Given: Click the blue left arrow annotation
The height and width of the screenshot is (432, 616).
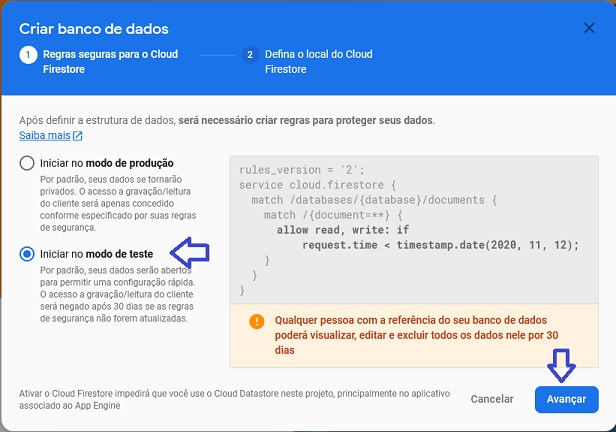Looking at the screenshot, I should point(190,252).
